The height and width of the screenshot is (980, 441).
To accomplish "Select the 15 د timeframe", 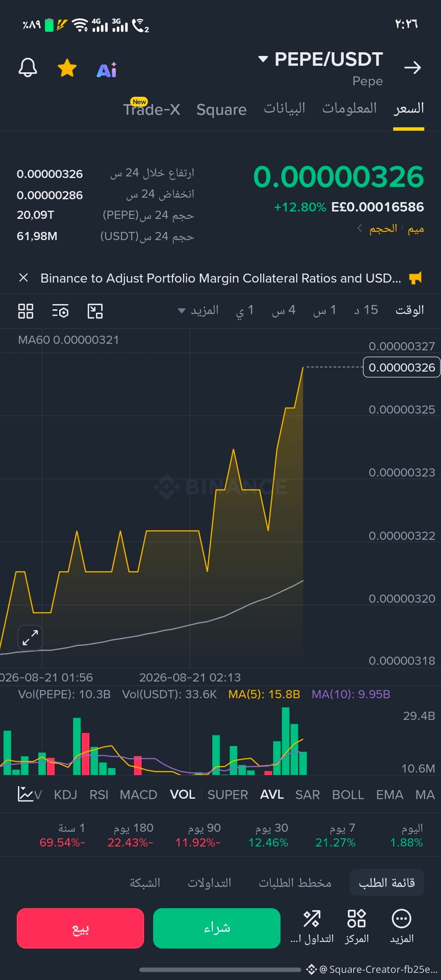I will (366, 310).
